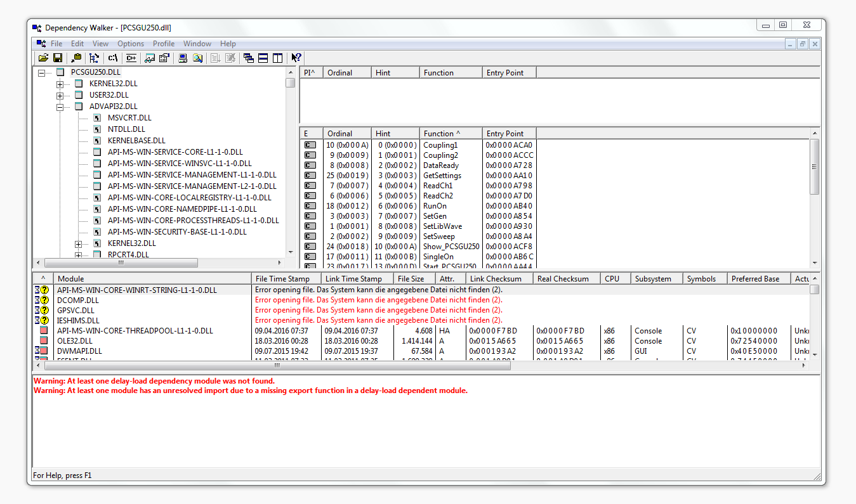Collapse the PCSGU250.DLL root tree node
Screen dimensions: 856x504
[42, 72]
